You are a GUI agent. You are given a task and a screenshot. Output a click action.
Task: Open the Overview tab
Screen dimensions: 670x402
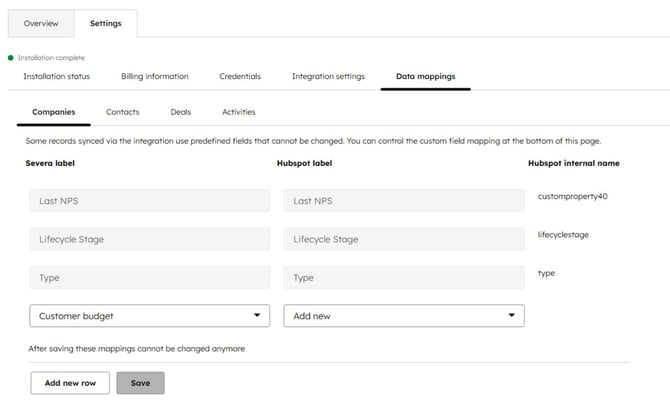(41, 23)
